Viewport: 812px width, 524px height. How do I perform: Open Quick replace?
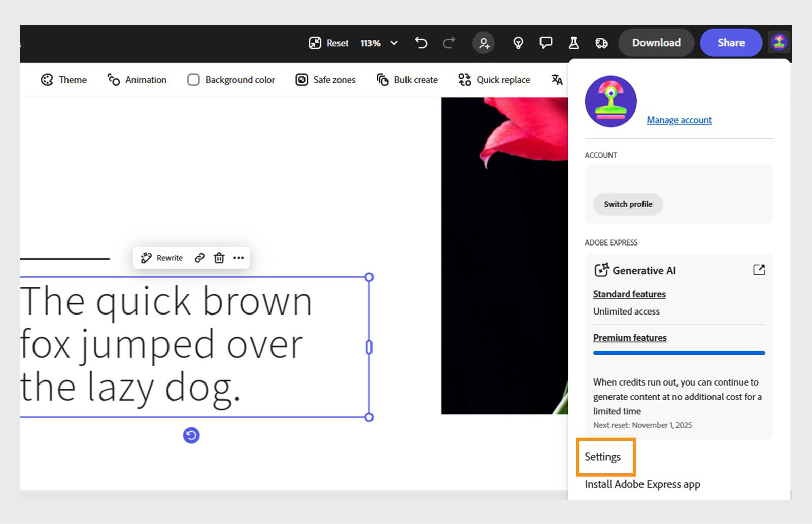pyautogui.click(x=494, y=80)
